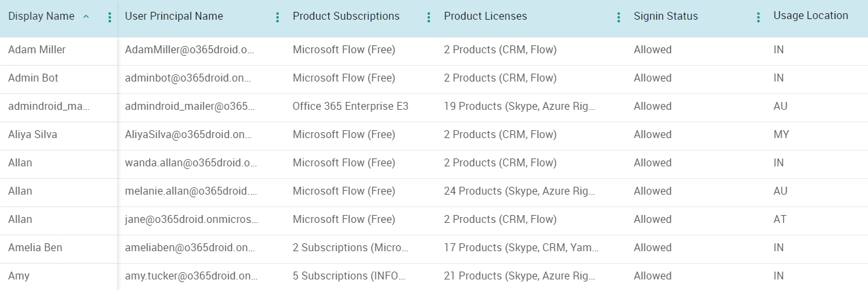Image resolution: width=868 pixels, height=290 pixels.
Task: Click Amelia Ben display name
Action: pos(35,248)
